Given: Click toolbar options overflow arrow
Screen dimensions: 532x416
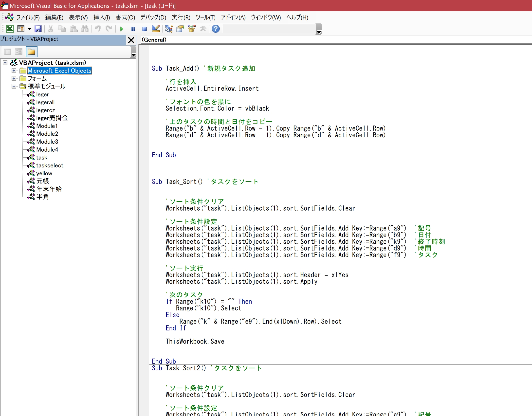Looking at the screenshot, I should [319, 29].
